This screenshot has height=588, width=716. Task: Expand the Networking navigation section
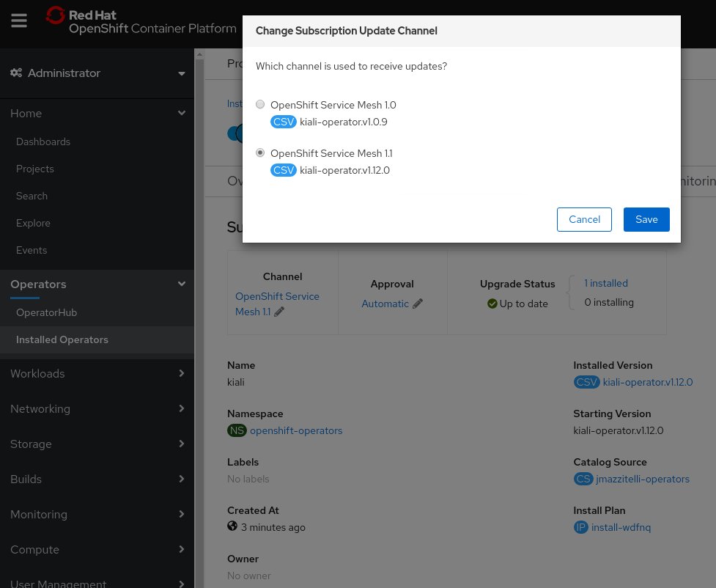[97, 409]
